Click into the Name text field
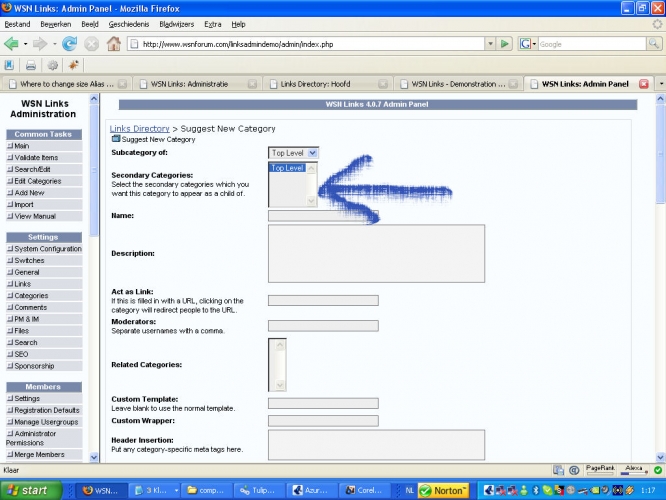Viewport: 666px width, 500px height. click(x=322, y=215)
